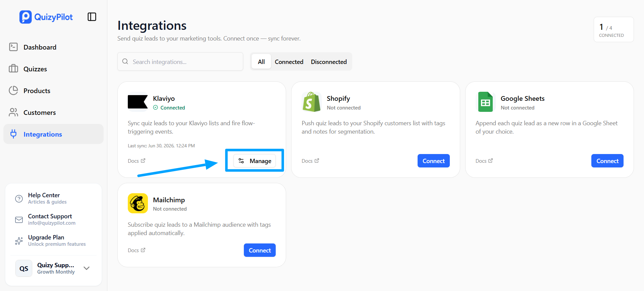Image resolution: width=644 pixels, height=291 pixels.
Task: Click the Quizzes sidebar icon
Action: click(x=13, y=69)
